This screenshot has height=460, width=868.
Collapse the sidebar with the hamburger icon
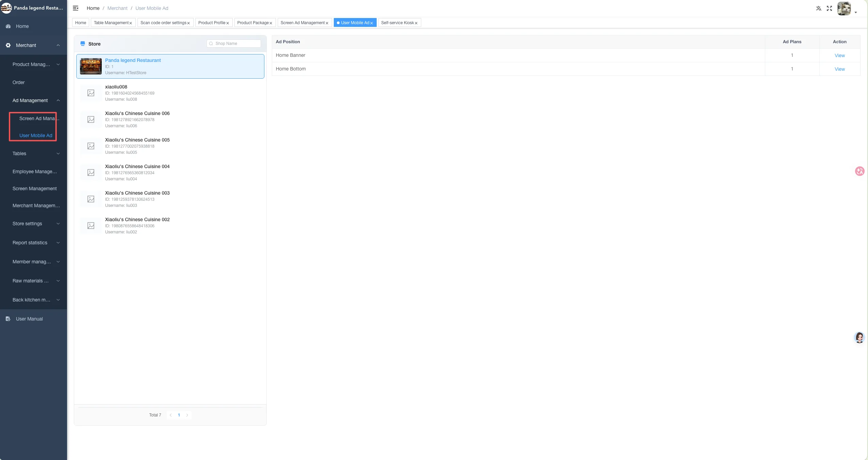pos(76,8)
